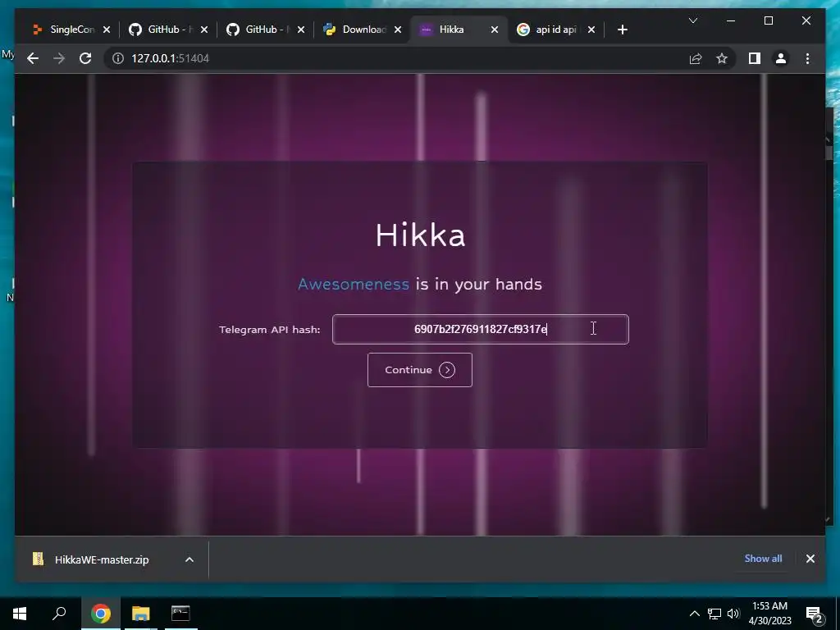Open the notification center icon
The height and width of the screenshot is (630, 840).
coord(815,614)
